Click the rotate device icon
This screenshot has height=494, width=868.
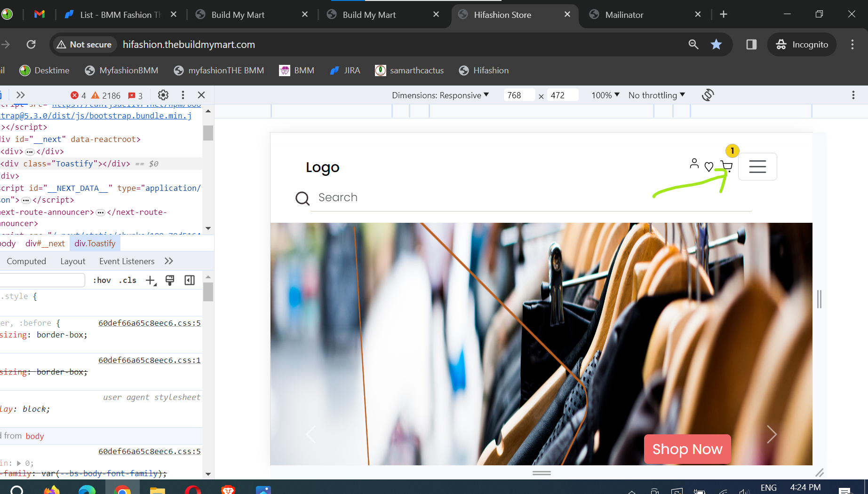point(708,95)
